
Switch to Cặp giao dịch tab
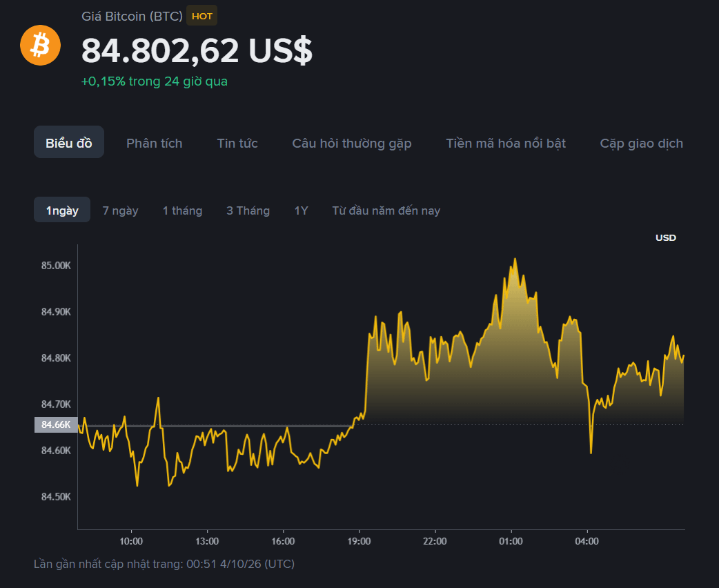[x=642, y=144]
